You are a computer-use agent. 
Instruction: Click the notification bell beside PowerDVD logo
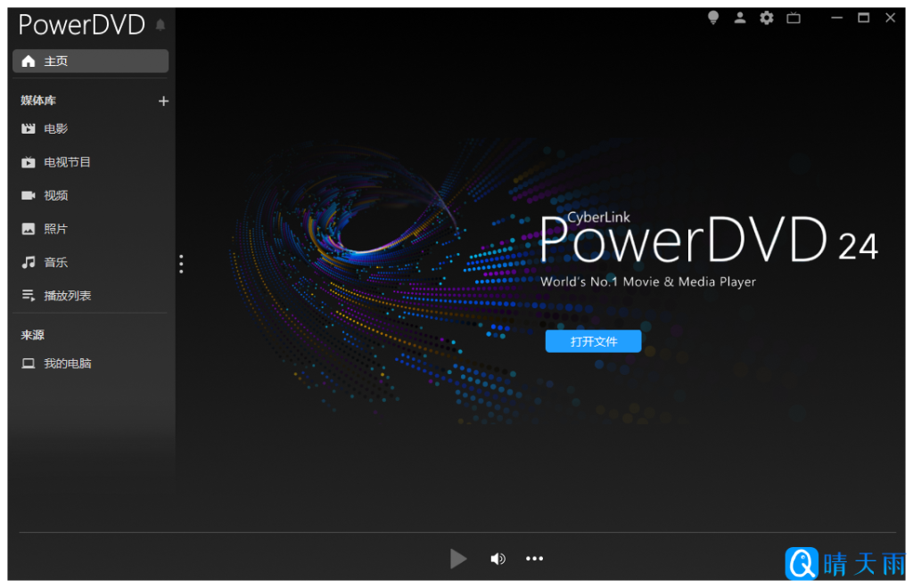tap(160, 25)
